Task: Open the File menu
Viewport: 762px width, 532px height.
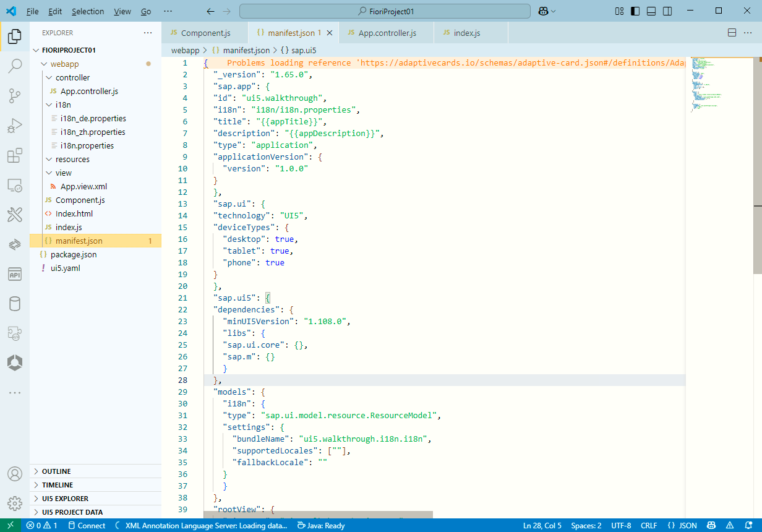Action: [33, 11]
